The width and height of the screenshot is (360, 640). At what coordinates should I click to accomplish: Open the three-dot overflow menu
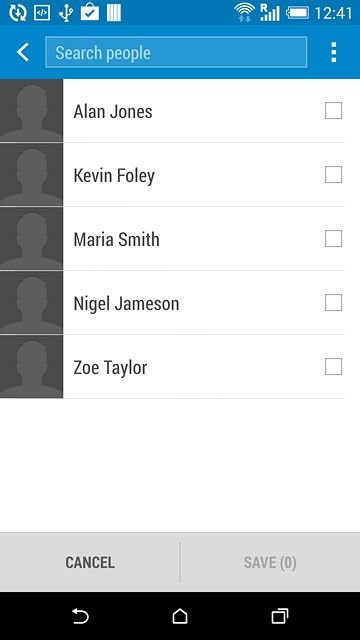333,52
